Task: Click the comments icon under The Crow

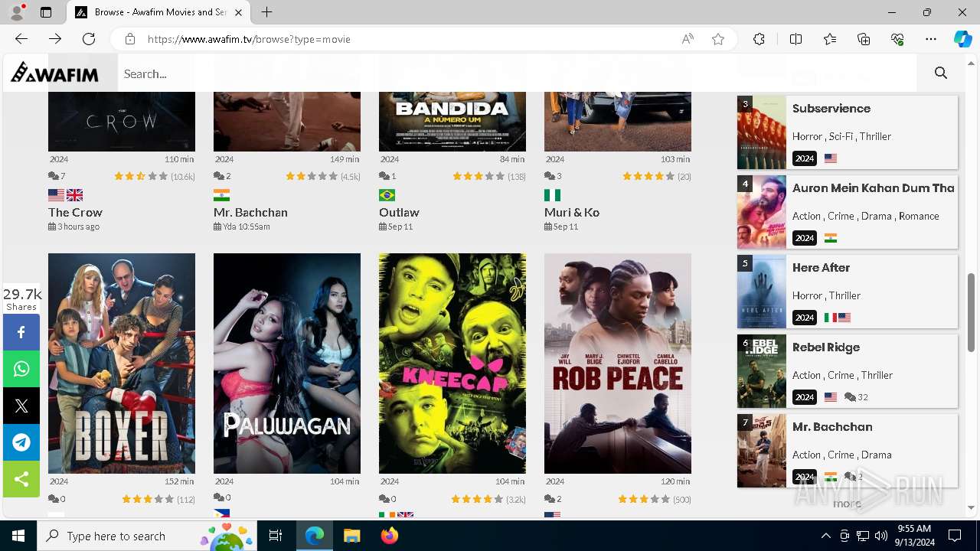Action: [x=54, y=176]
